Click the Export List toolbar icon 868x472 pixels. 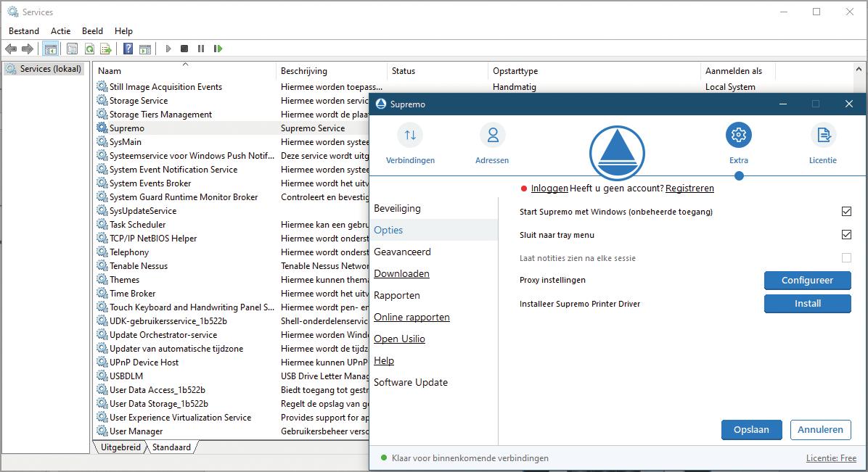[x=106, y=49]
